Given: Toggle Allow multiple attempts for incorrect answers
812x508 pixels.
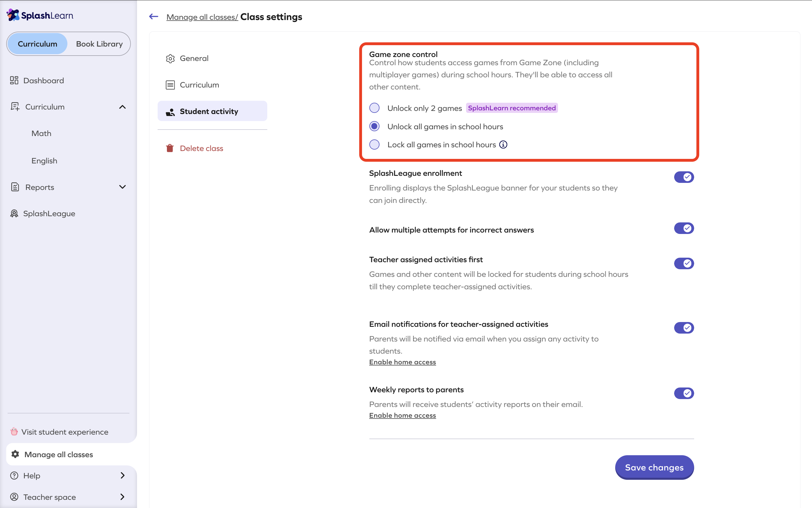Looking at the screenshot, I should pyautogui.click(x=684, y=229).
